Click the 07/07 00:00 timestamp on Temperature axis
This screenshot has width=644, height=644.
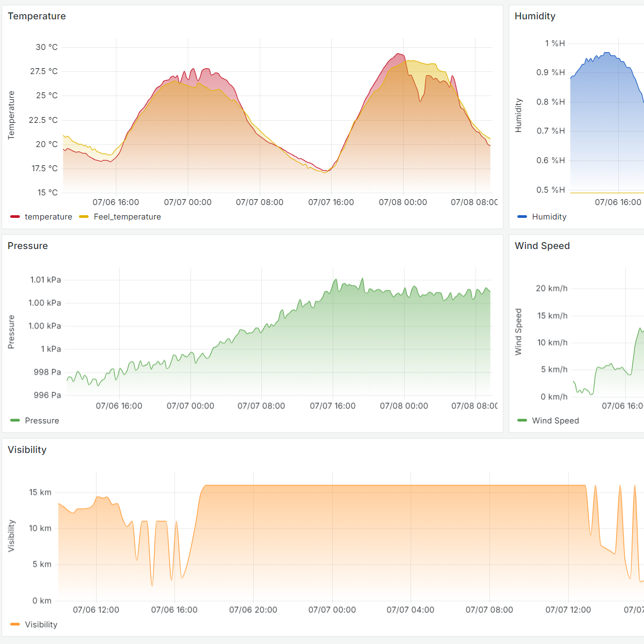coord(188,202)
